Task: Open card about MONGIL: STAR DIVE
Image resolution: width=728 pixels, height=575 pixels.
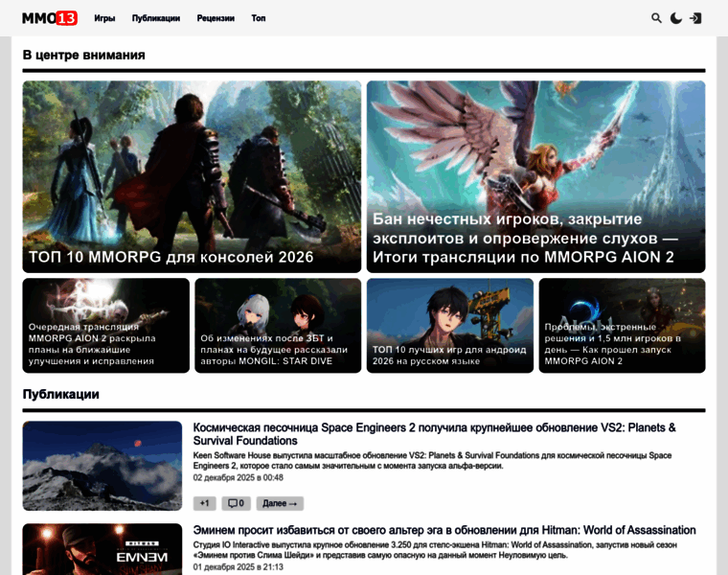Action: (278, 326)
